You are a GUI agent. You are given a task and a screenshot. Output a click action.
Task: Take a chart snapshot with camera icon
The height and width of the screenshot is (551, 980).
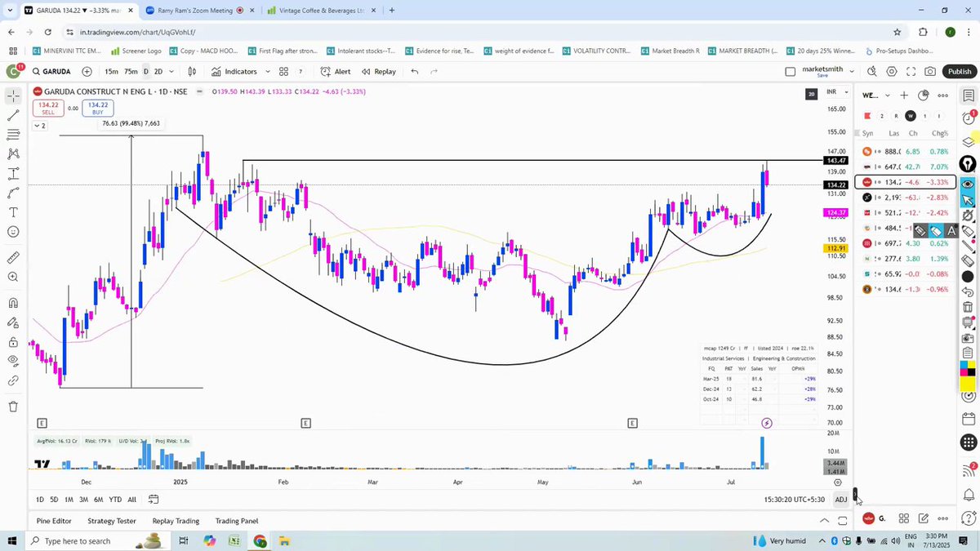tap(930, 71)
